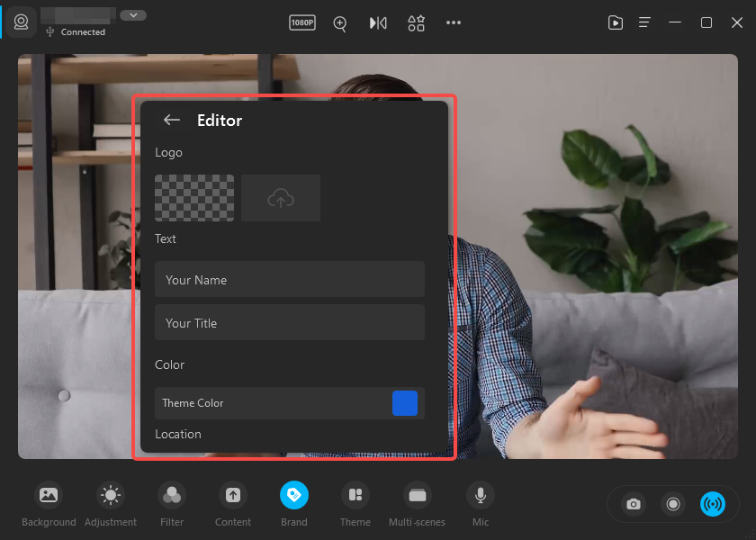The image size is (756, 540).
Task: Open the three-dot more options menu
Action: (454, 23)
